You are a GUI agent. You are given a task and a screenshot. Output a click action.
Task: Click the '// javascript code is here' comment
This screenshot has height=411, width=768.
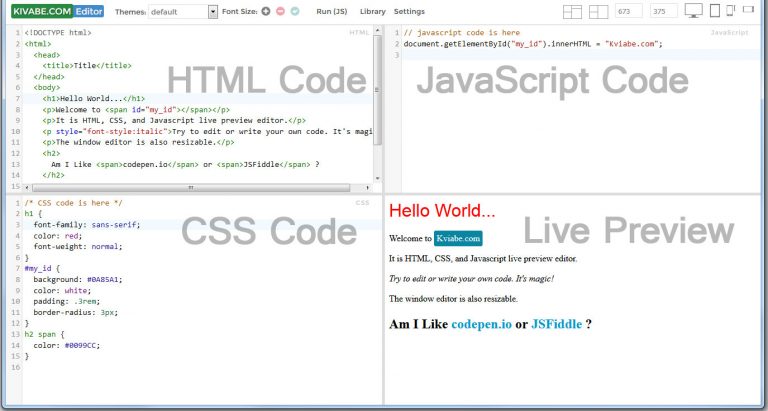coord(462,33)
